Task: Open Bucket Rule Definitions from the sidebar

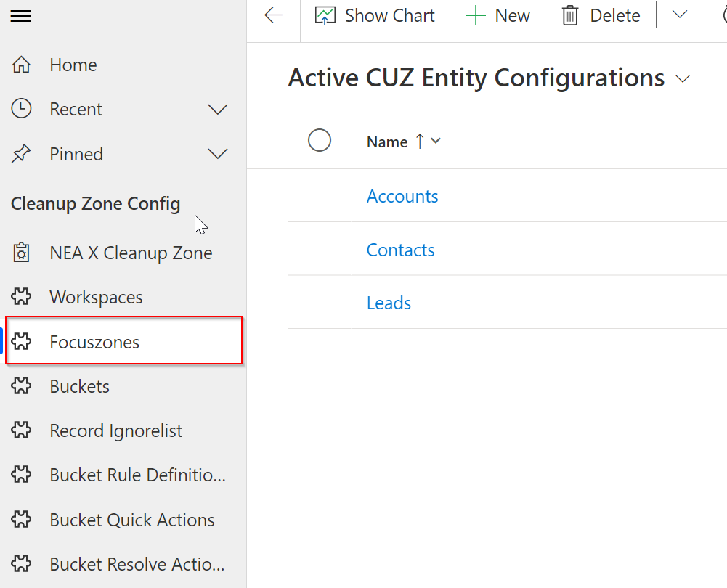Action: 137,475
